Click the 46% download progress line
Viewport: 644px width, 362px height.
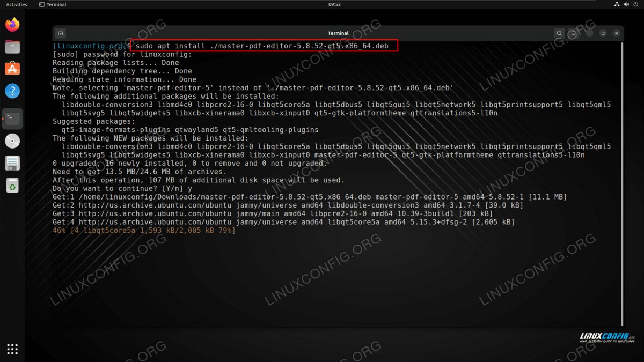point(144,230)
